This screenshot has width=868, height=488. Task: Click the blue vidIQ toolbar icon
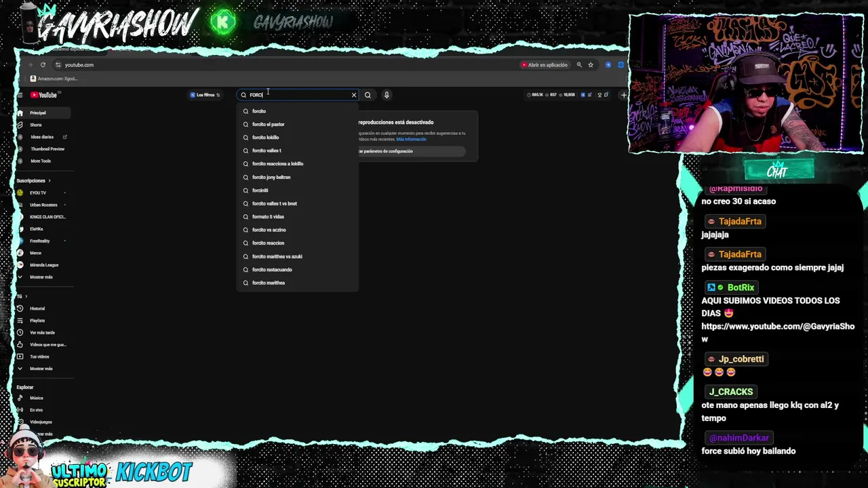[x=583, y=95]
